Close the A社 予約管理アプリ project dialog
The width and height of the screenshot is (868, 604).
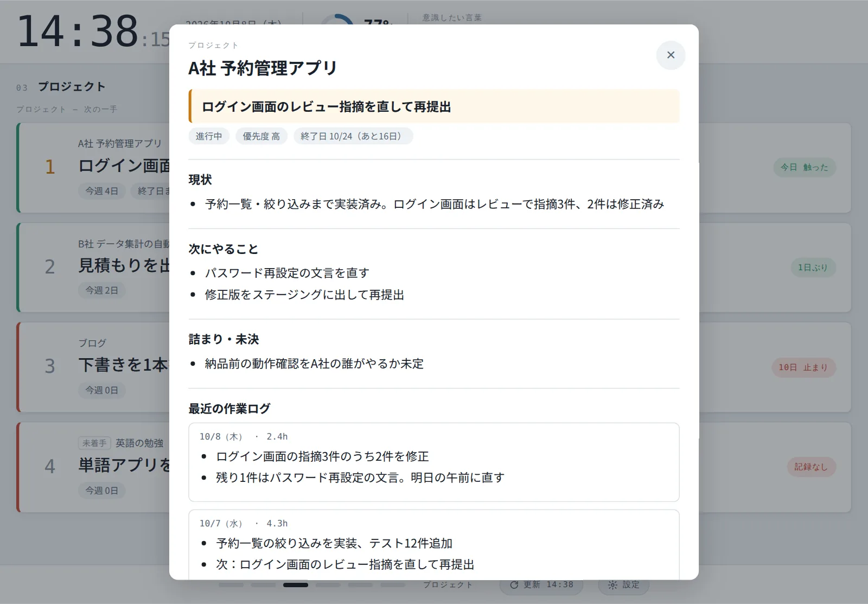pos(671,55)
